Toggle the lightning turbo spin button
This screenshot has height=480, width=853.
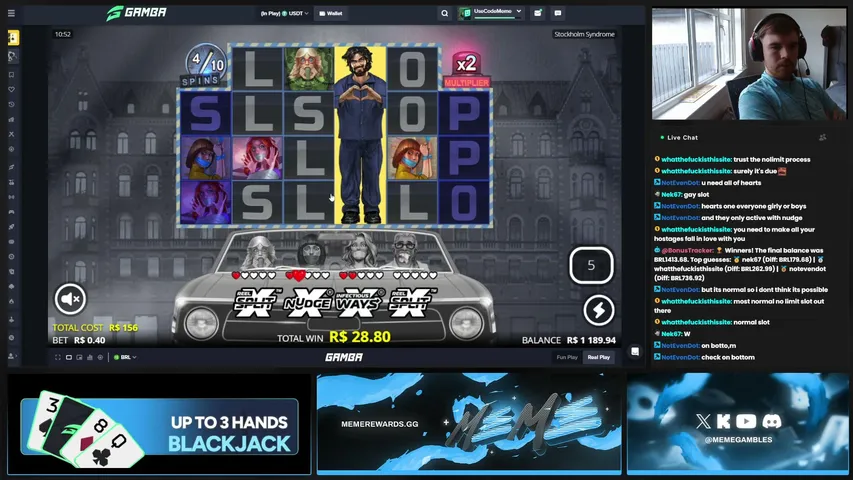(x=598, y=310)
